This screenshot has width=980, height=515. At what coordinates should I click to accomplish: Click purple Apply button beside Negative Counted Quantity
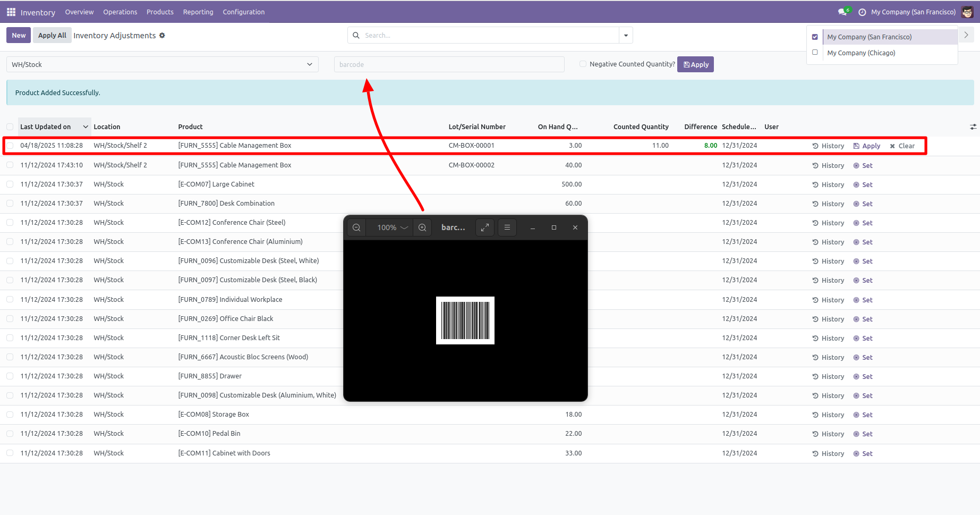[695, 64]
